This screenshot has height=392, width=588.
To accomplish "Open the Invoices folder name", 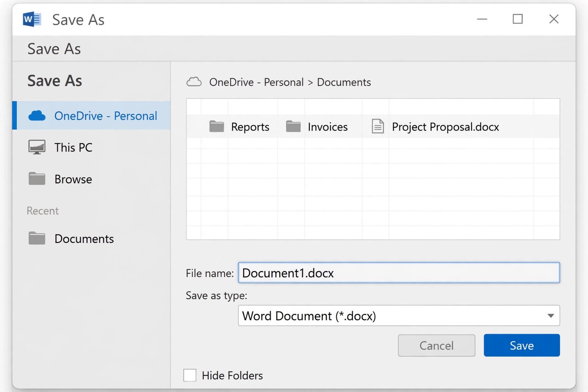I will coord(328,127).
